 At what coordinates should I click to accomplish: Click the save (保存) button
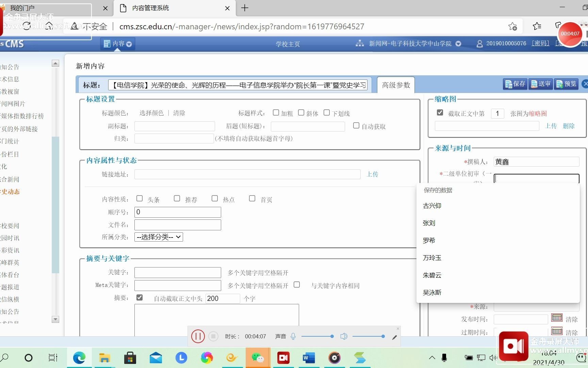tap(515, 84)
